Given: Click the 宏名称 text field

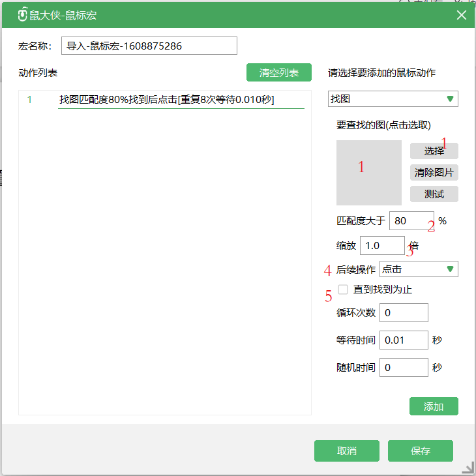Looking at the screenshot, I should click(149, 46).
